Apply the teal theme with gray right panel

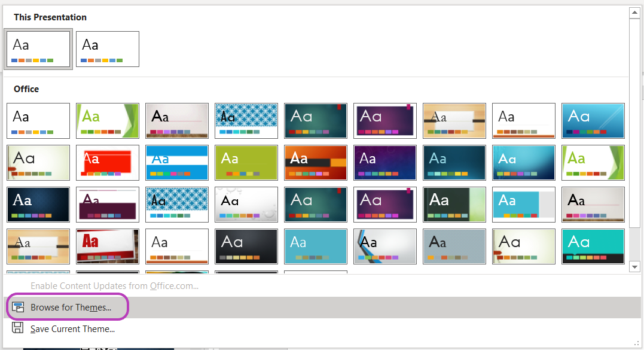[x=524, y=205]
